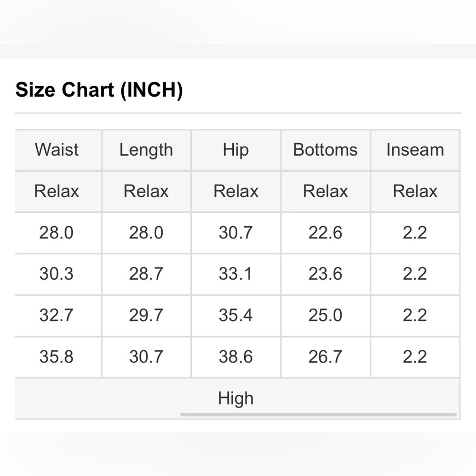Click the horizontal scrollbar under the table

(318, 415)
